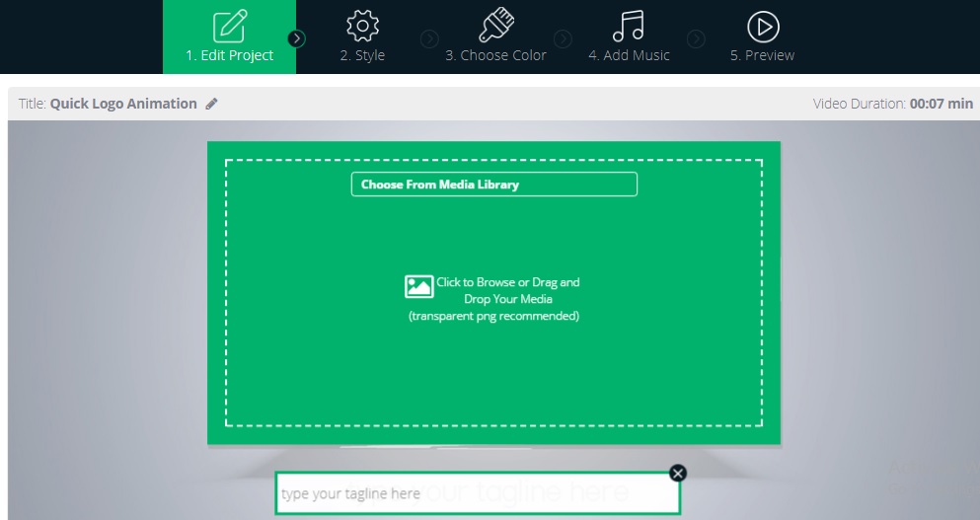Image resolution: width=980 pixels, height=520 pixels.
Task: Switch to the Choose Color step
Action: tap(495, 37)
